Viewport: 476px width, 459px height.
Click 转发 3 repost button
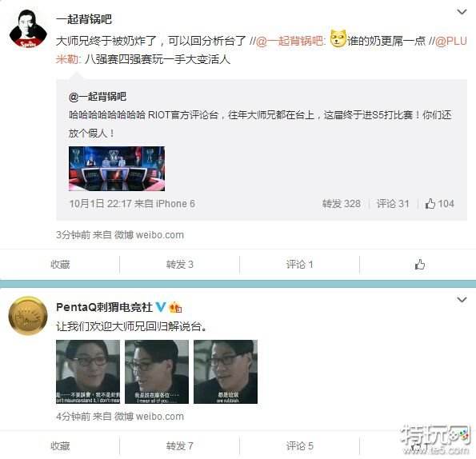180,265
